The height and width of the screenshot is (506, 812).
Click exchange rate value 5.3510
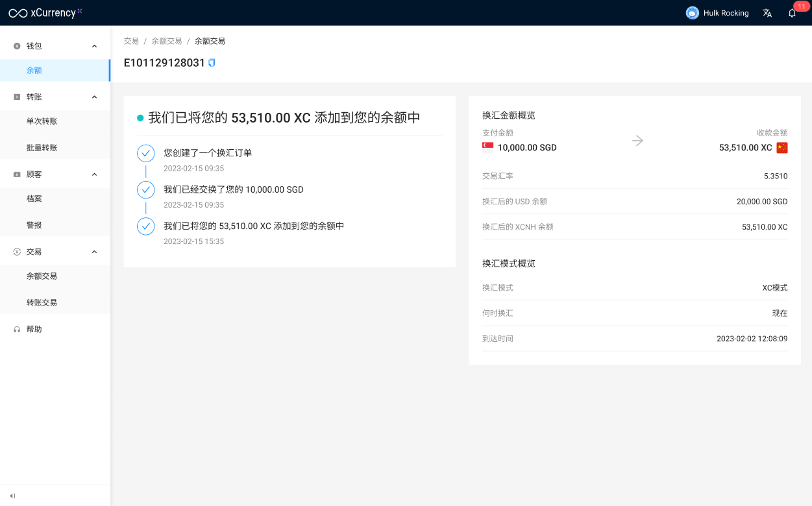(x=776, y=176)
